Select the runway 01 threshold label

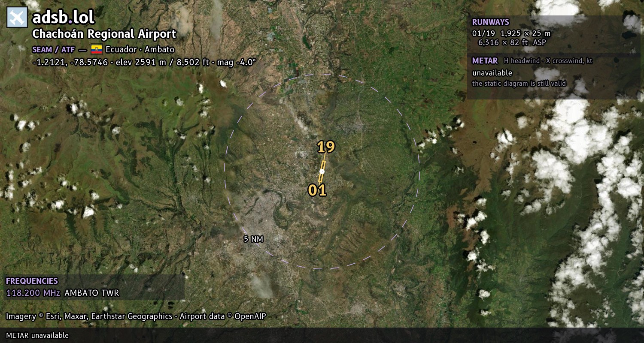point(317,190)
